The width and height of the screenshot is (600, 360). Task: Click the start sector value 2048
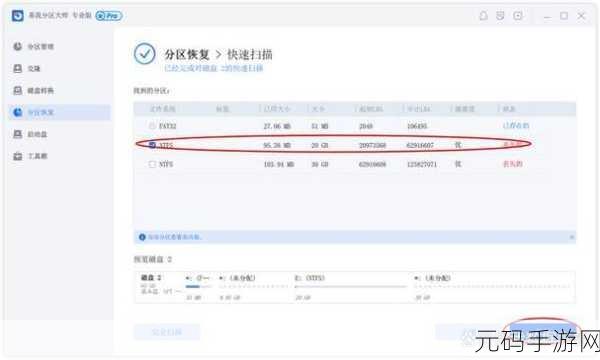point(366,126)
